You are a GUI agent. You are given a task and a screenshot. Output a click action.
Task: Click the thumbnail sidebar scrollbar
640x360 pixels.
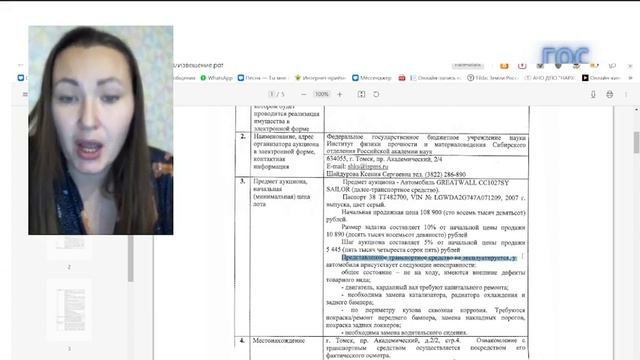point(131,258)
